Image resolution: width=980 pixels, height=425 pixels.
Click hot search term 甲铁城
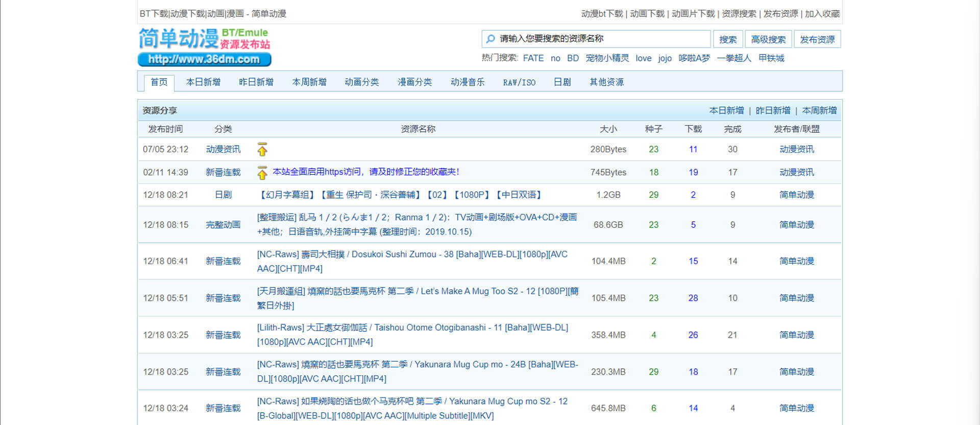771,58
